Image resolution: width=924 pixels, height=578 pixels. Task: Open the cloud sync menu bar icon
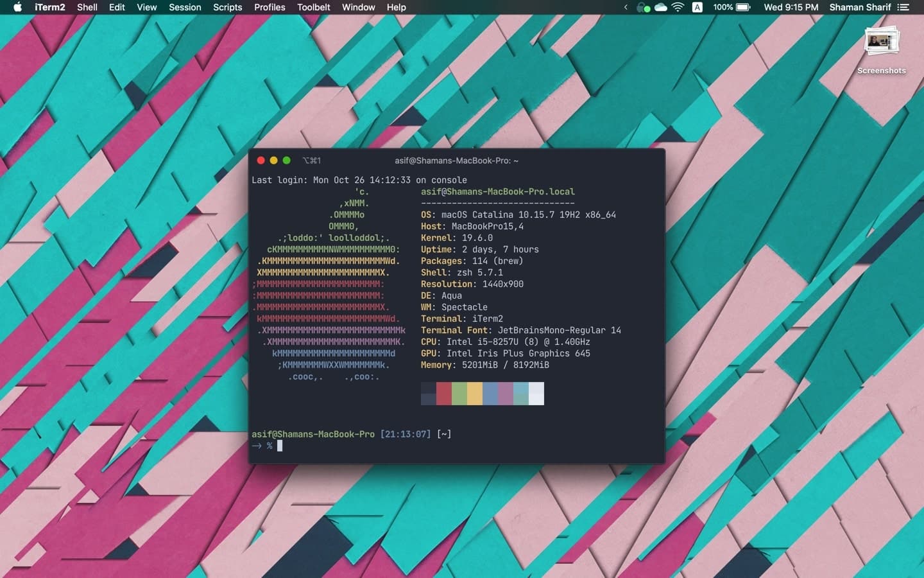(x=660, y=7)
